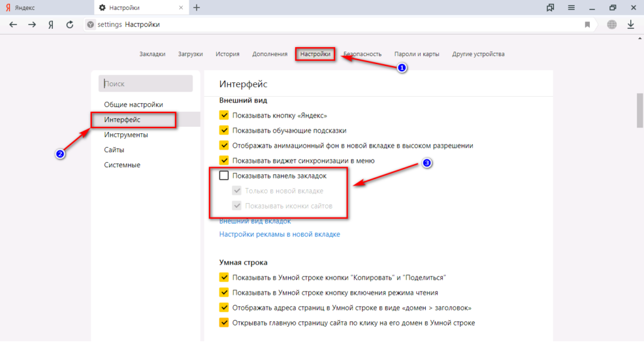644x362 pixels.
Task: Select Системные in sidebar
Action: tap(122, 165)
